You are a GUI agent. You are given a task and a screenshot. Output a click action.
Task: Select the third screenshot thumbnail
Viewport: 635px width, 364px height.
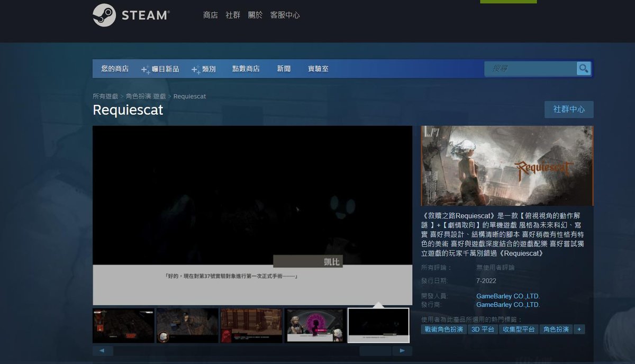(x=251, y=325)
